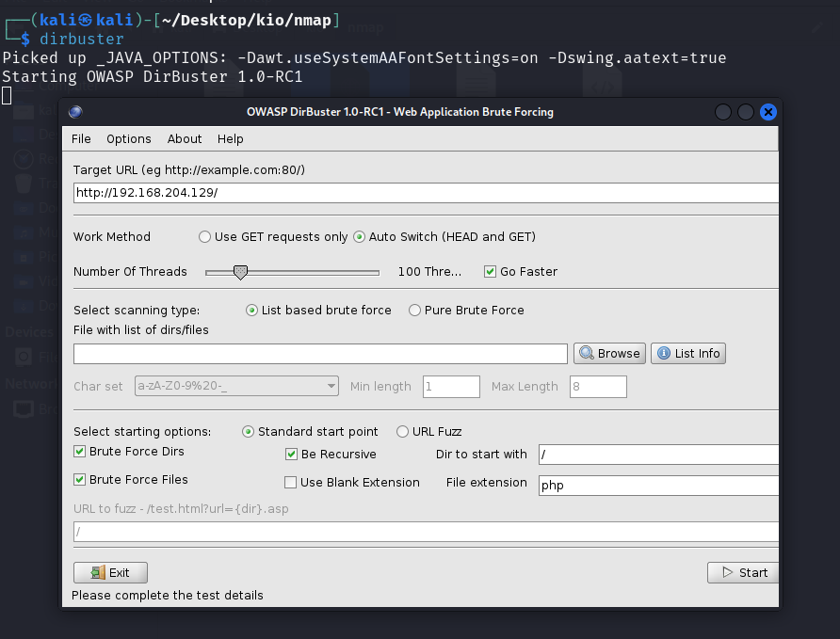Image resolution: width=840 pixels, height=639 pixels.
Task: Toggle Be Recursive checkbox
Action: pyautogui.click(x=291, y=455)
